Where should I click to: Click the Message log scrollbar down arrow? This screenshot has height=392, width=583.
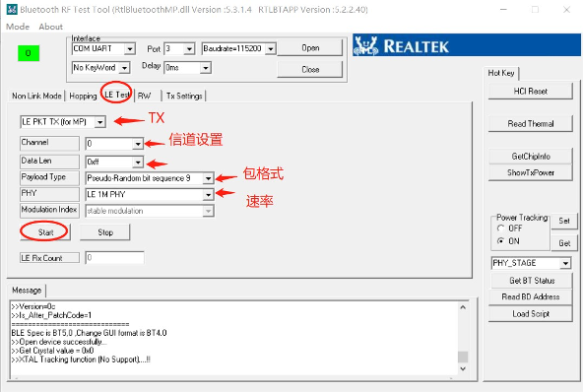[463, 368]
